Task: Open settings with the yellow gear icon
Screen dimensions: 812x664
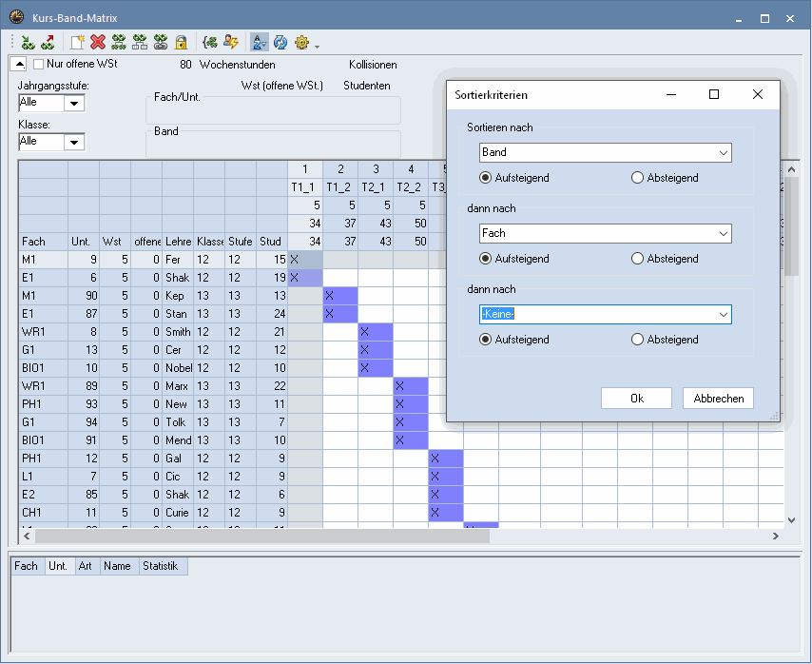Action: point(302,43)
